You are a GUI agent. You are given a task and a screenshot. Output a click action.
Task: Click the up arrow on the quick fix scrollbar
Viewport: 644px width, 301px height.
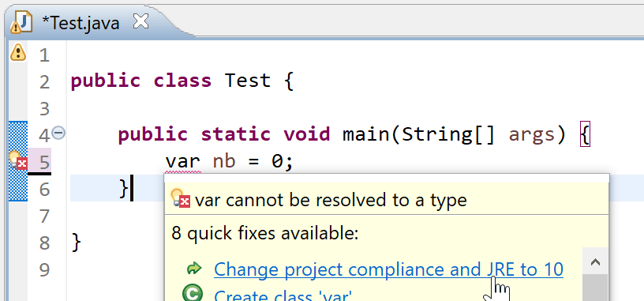(x=595, y=261)
